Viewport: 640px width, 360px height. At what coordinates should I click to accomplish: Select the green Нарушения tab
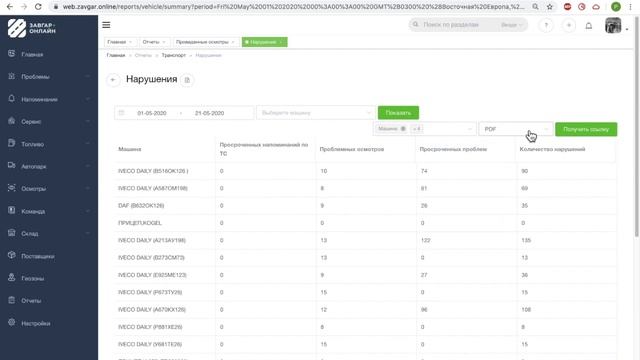click(x=264, y=42)
